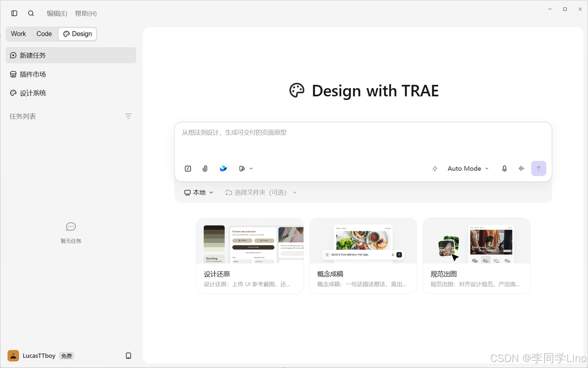This screenshot has width=588, height=368.
Task: Expand the chevron beside the design tool icon
Action: click(251, 168)
